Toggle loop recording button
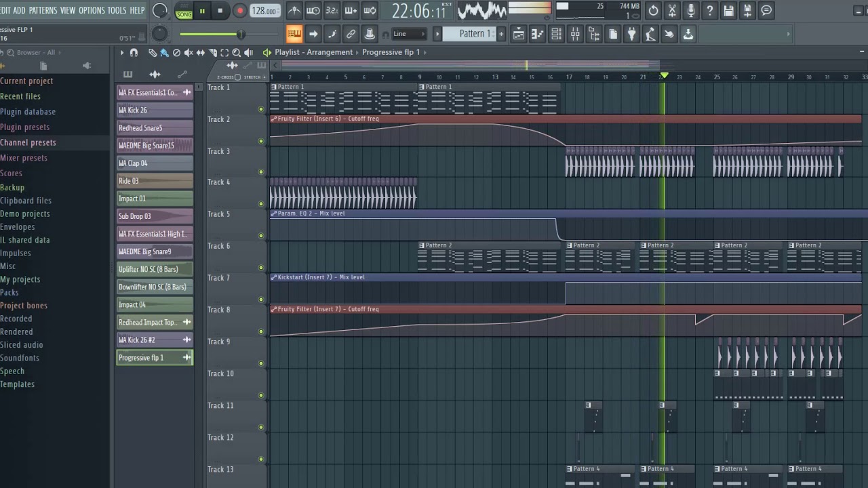 click(370, 11)
